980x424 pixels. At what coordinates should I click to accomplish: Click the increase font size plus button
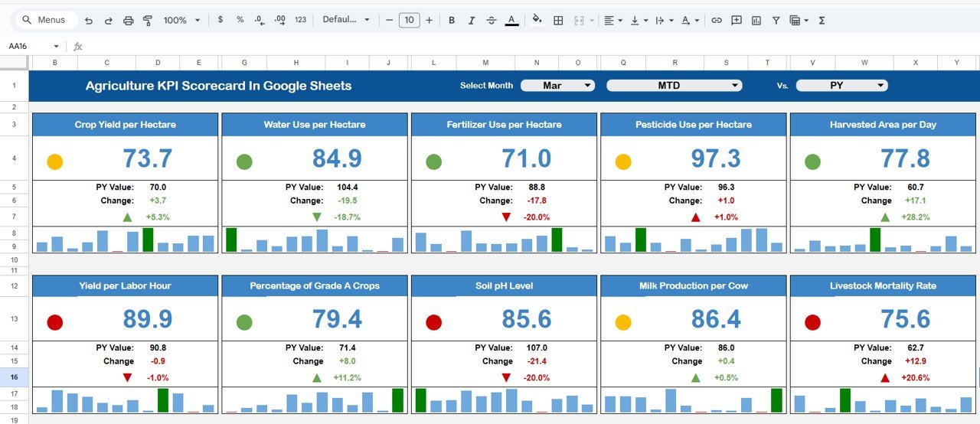[429, 20]
